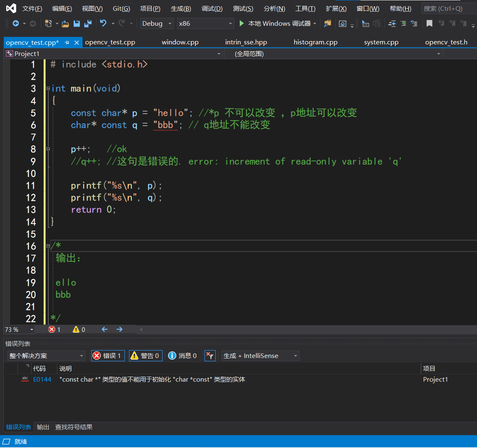Start debugging with the green play icon
The height and width of the screenshot is (448, 477).
pos(242,24)
